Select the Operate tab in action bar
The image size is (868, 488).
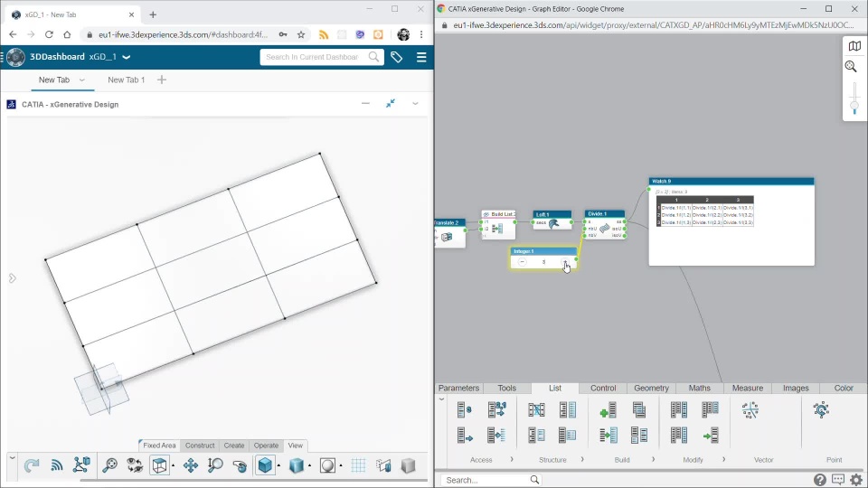click(266, 446)
